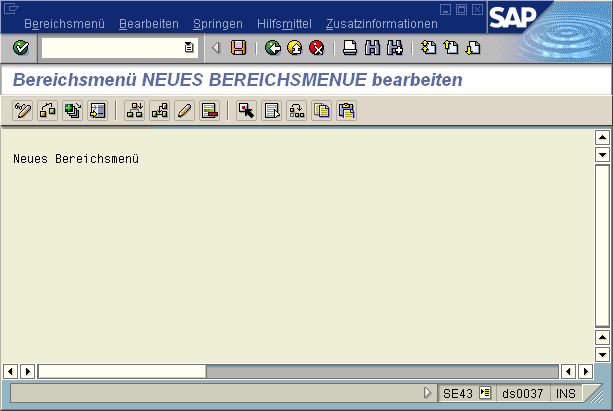Viewport: 613px width, 411px height.
Task: Click the other menu icon with two squares
Action: (47, 111)
